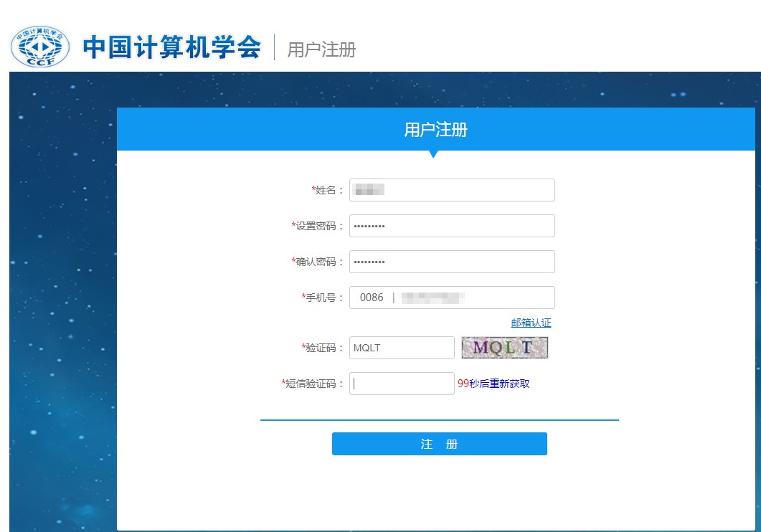
Task: Focus the 验证码 field containing MQLT
Action: tap(402, 348)
